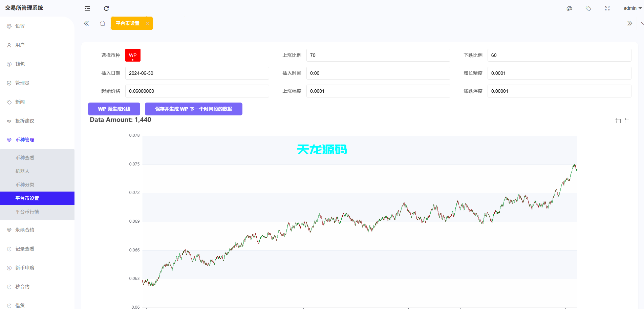Click the 下跌比例 input field

pyautogui.click(x=559, y=55)
